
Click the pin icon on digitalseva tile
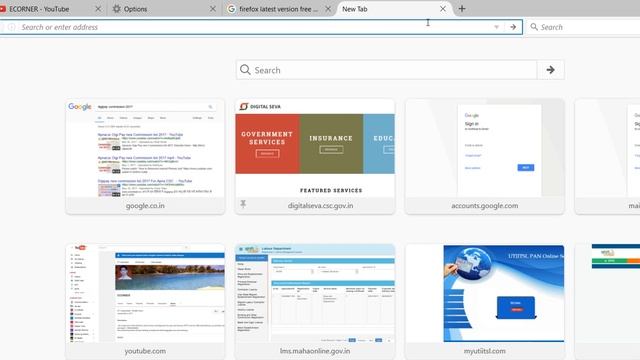coord(243,204)
